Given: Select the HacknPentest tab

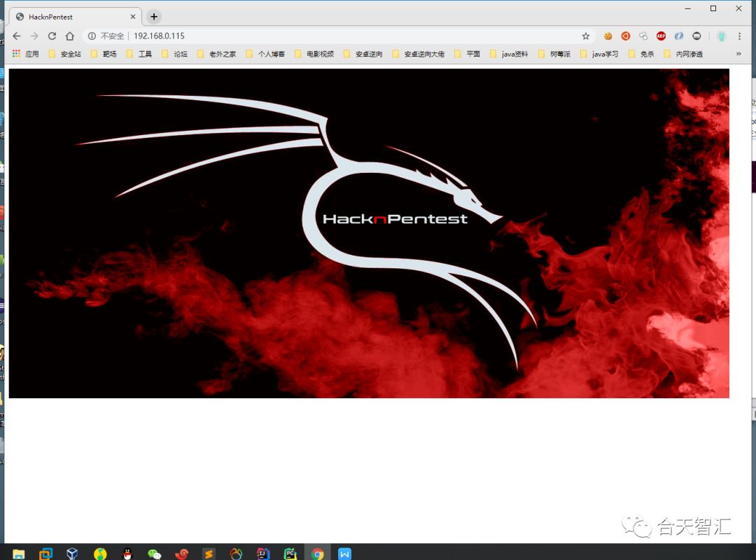Looking at the screenshot, I should [x=75, y=17].
